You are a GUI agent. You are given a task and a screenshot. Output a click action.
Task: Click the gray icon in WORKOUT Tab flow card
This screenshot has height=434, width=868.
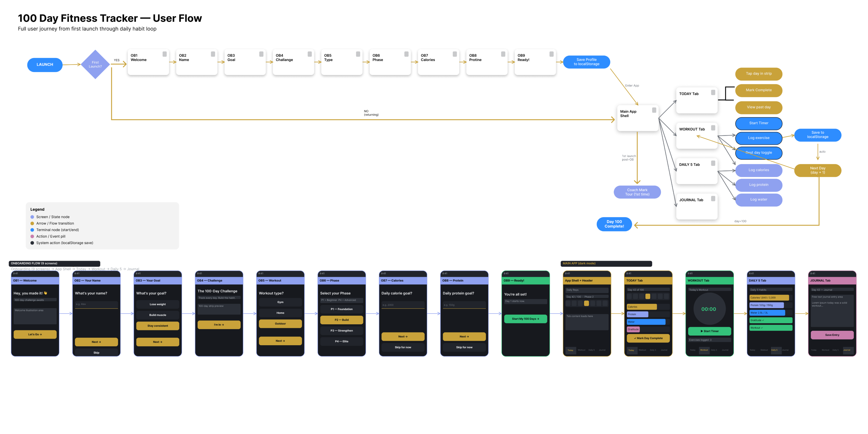tap(713, 128)
